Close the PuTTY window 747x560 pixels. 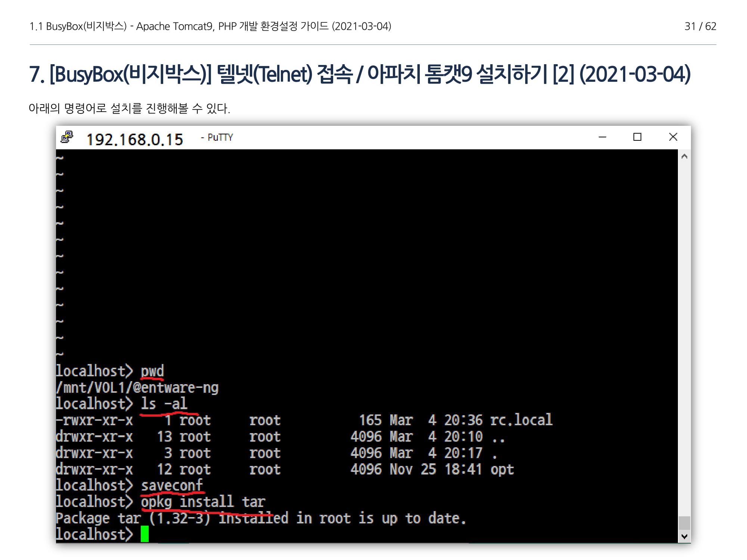(673, 137)
